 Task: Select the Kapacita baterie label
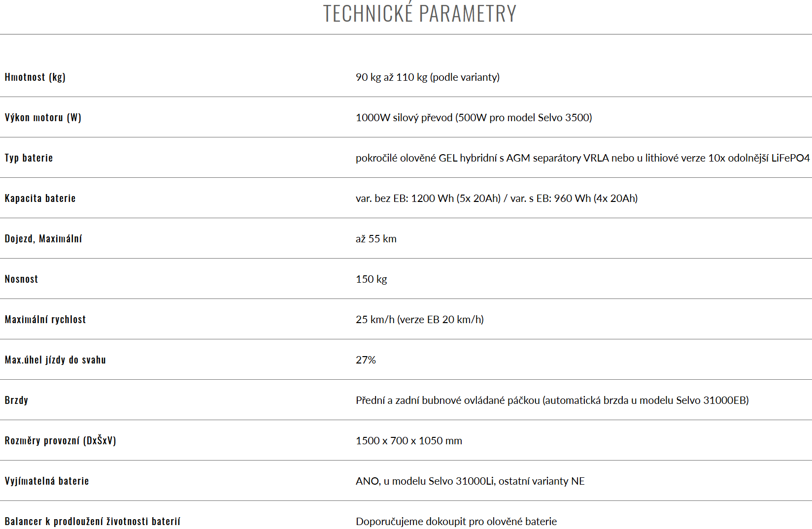(40, 198)
